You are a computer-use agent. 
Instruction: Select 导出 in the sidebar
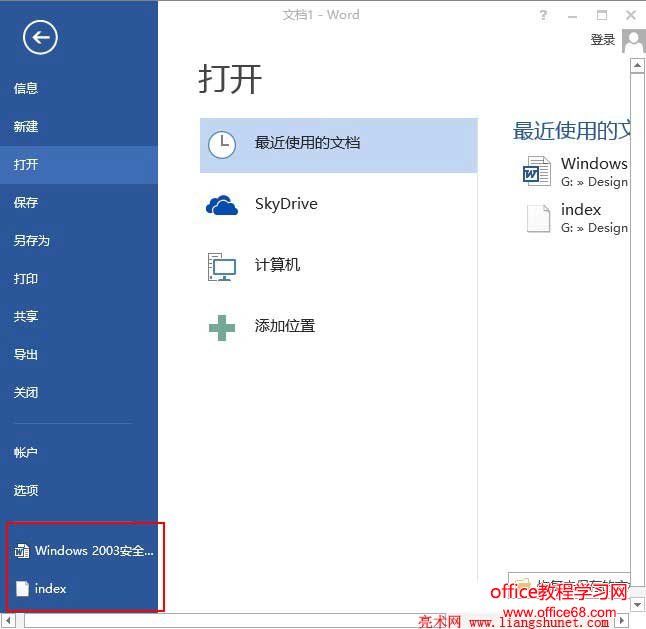[26, 354]
